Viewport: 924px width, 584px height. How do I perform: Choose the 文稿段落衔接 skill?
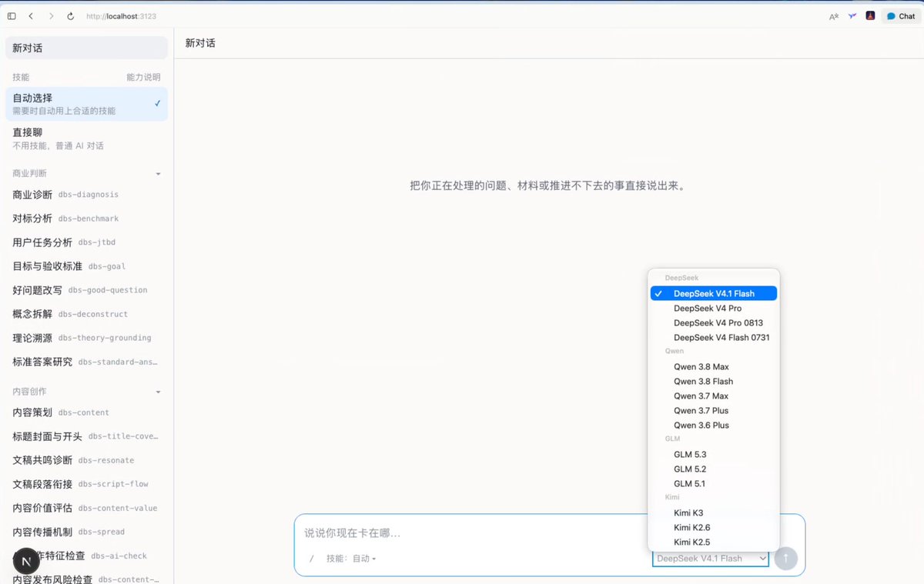pos(86,484)
